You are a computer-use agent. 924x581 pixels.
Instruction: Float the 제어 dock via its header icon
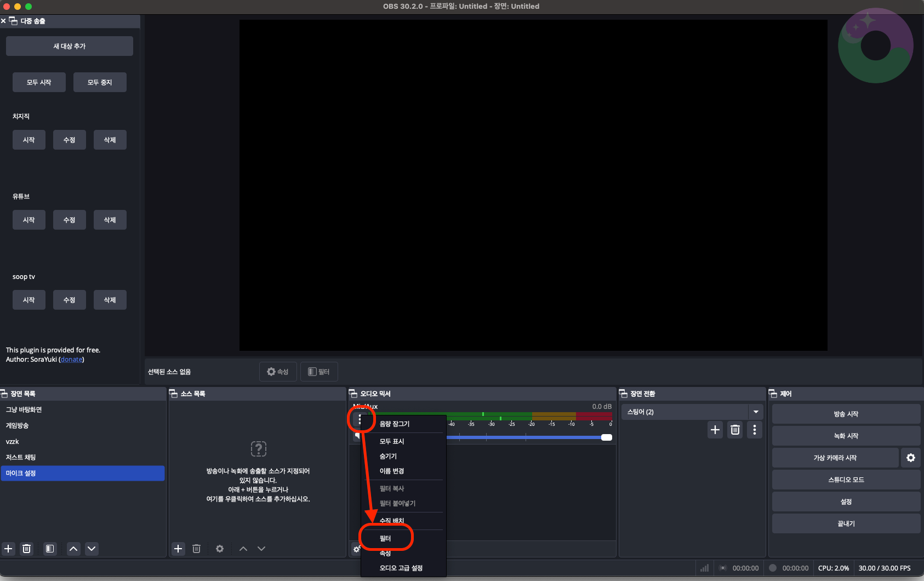pyautogui.click(x=773, y=394)
